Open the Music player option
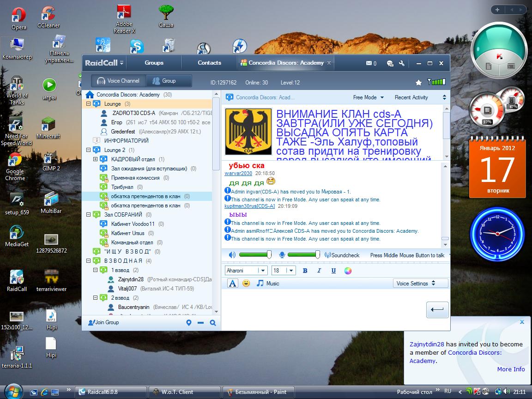This screenshot has height=399, width=532. click(268, 283)
